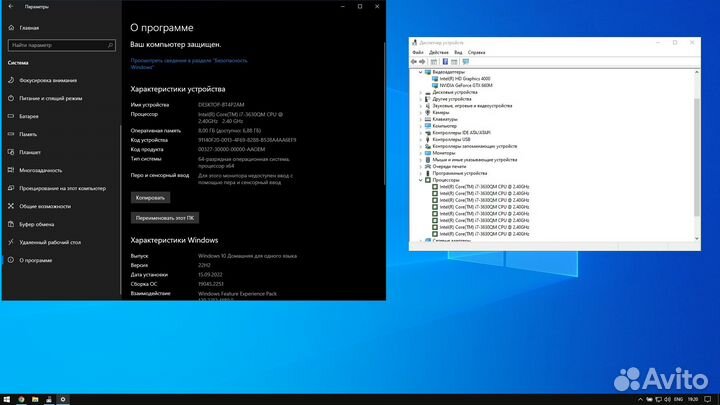720x405 pixels.
Task: Click Копировать button under device specs
Action: (150, 198)
